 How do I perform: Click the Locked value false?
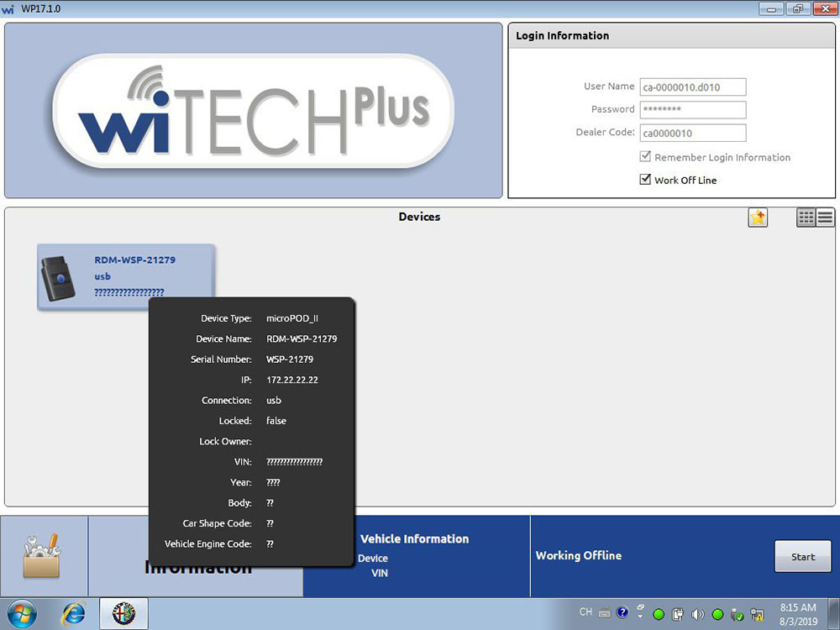pos(276,421)
